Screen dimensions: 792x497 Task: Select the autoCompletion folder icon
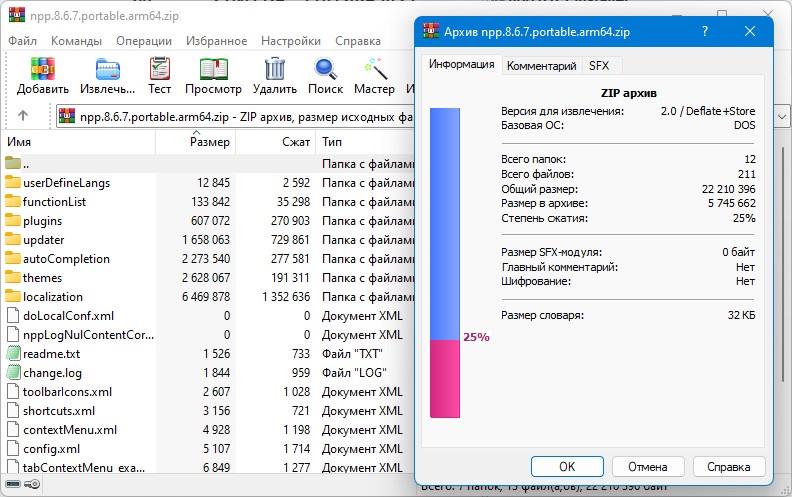click(13, 258)
